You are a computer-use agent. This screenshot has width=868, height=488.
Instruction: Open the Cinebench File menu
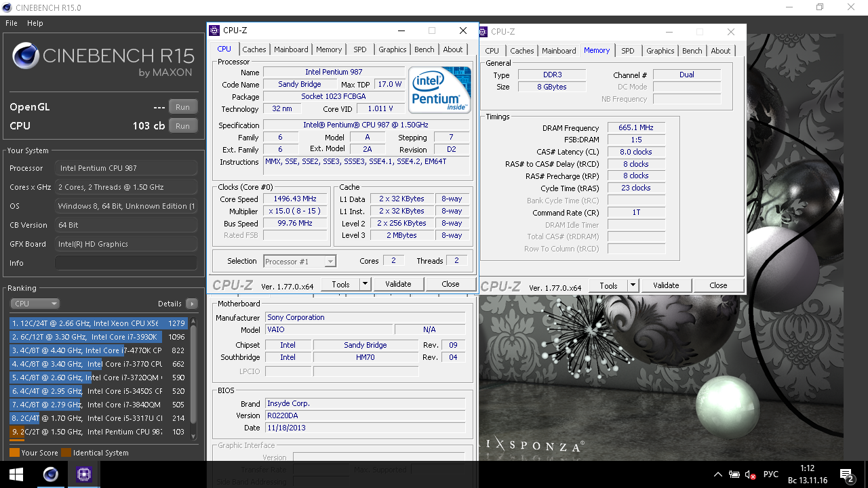[x=12, y=23]
